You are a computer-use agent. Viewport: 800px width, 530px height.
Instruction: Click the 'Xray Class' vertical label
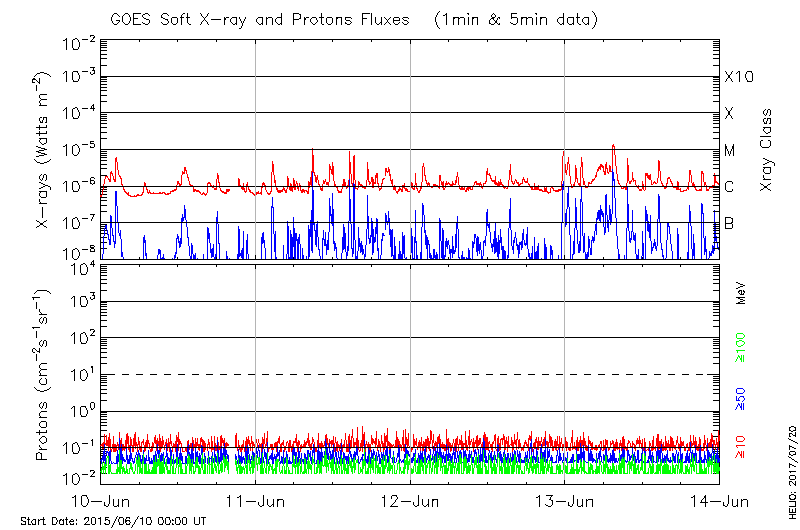(767, 150)
